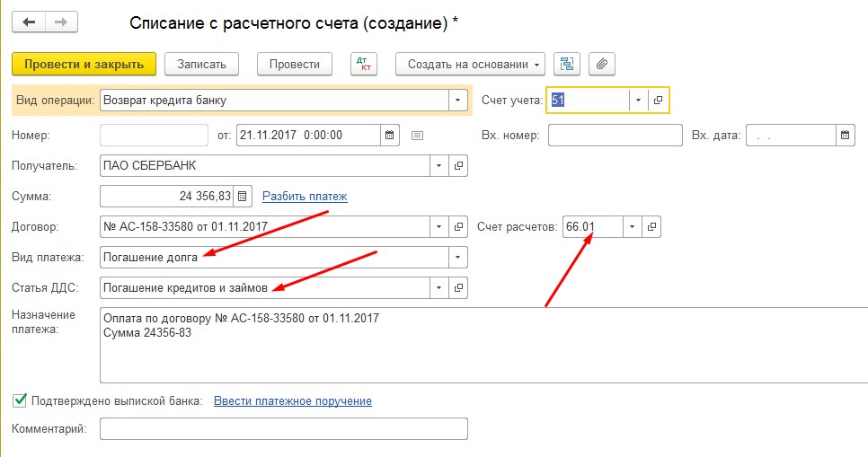Expand the Вид операции dropdown
The width and height of the screenshot is (868, 457).
[x=458, y=100]
